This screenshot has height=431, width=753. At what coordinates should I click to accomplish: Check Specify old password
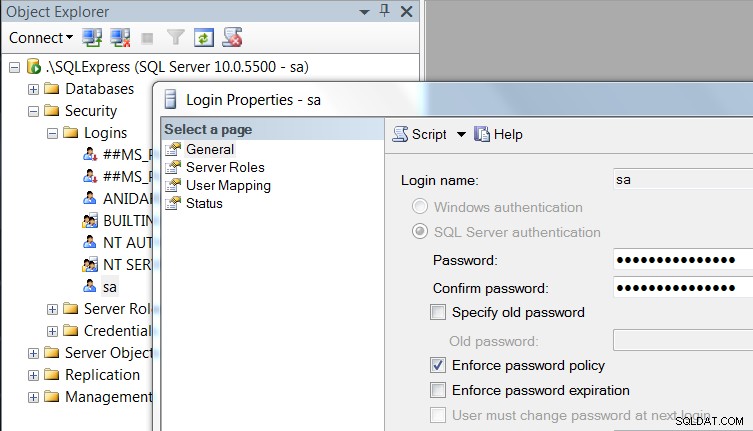click(x=437, y=312)
